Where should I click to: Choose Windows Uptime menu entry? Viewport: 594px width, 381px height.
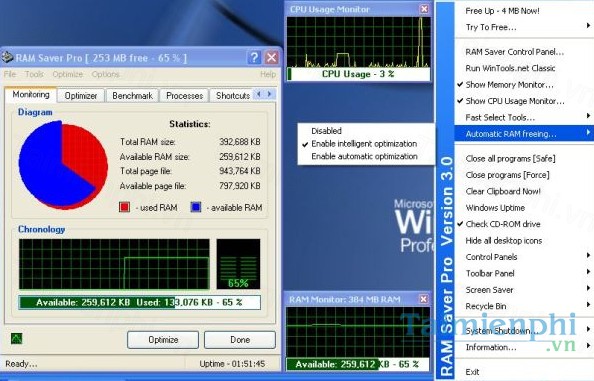click(524, 208)
